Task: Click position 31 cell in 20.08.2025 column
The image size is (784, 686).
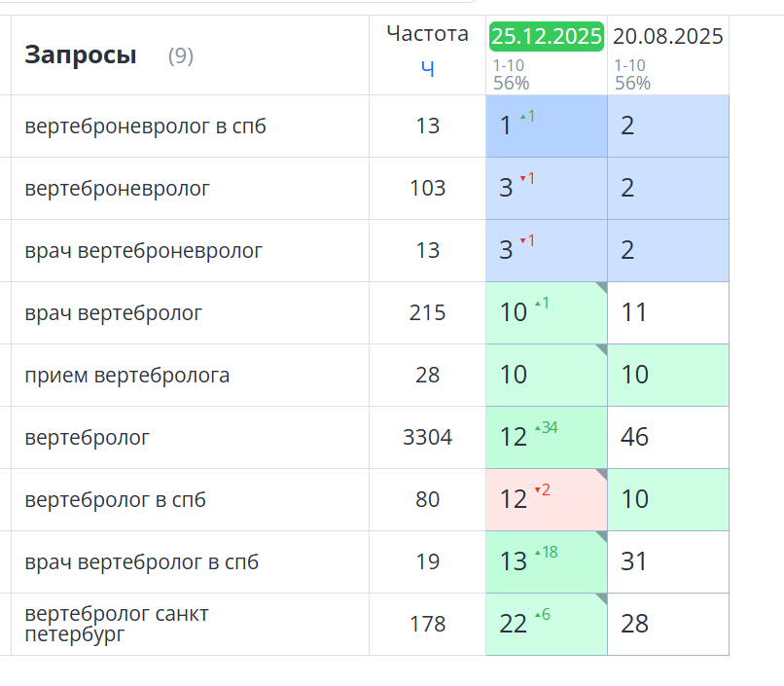Action: (668, 562)
